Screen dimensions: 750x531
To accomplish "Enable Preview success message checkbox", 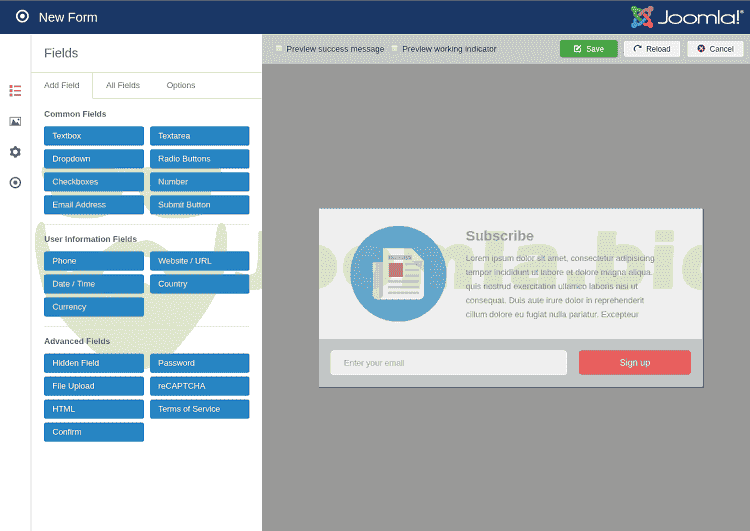I will [x=279, y=48].
